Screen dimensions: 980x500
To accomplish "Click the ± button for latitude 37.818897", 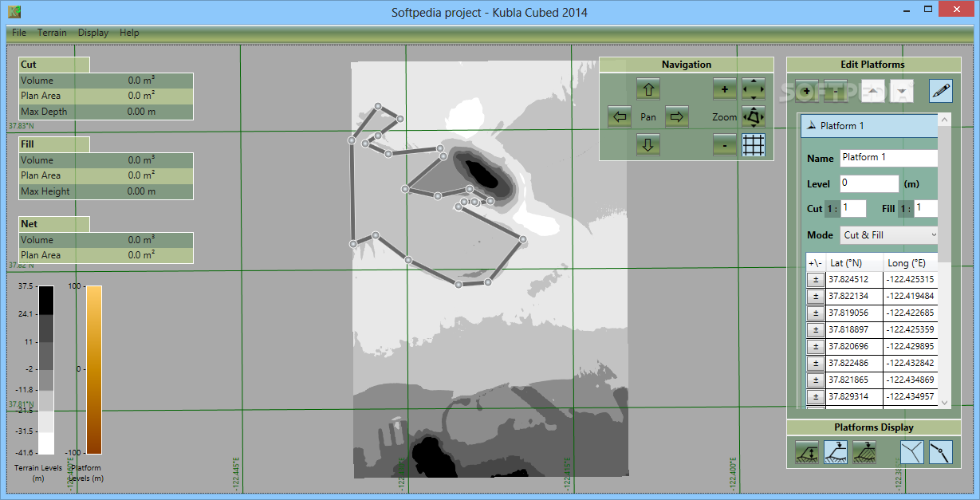I will pos(816,329).
